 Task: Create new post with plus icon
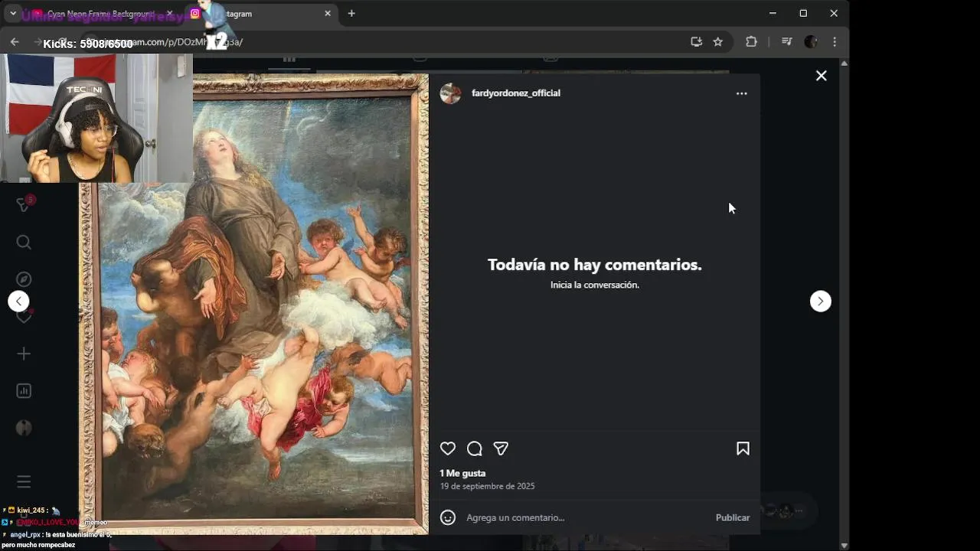(24, 354)
